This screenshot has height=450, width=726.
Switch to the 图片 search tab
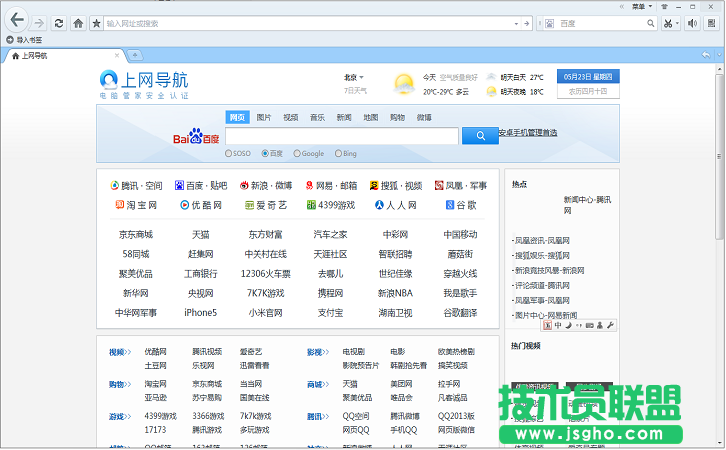pyautogui.click(x=264, y=118)
